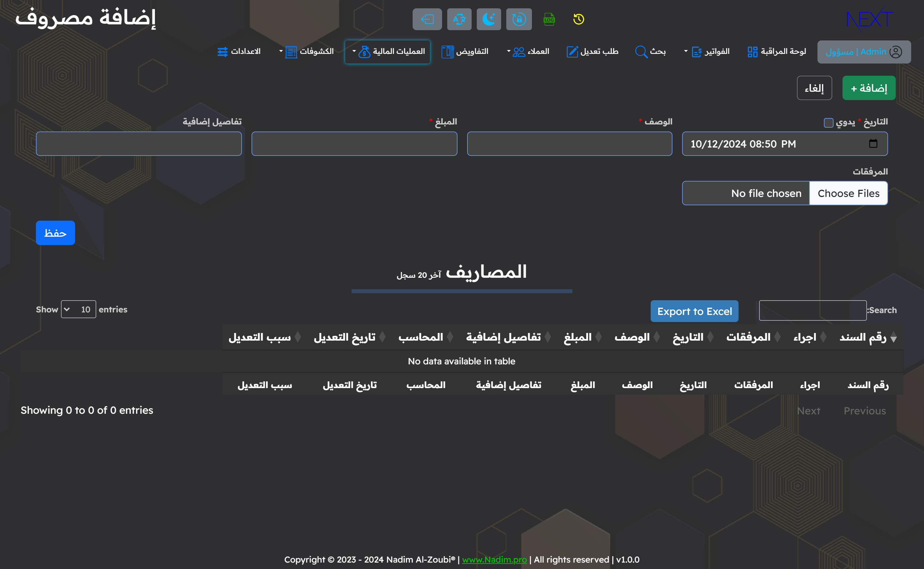
Task: Go to لوحة المراقبة dashboard
Action: tap(776, 52)
